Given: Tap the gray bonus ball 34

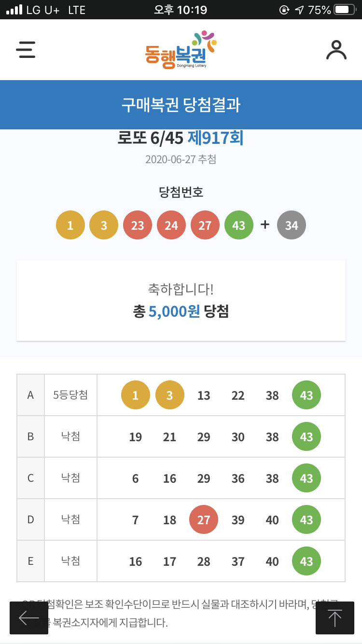Looking at the screenshot, I should (291, 225).
